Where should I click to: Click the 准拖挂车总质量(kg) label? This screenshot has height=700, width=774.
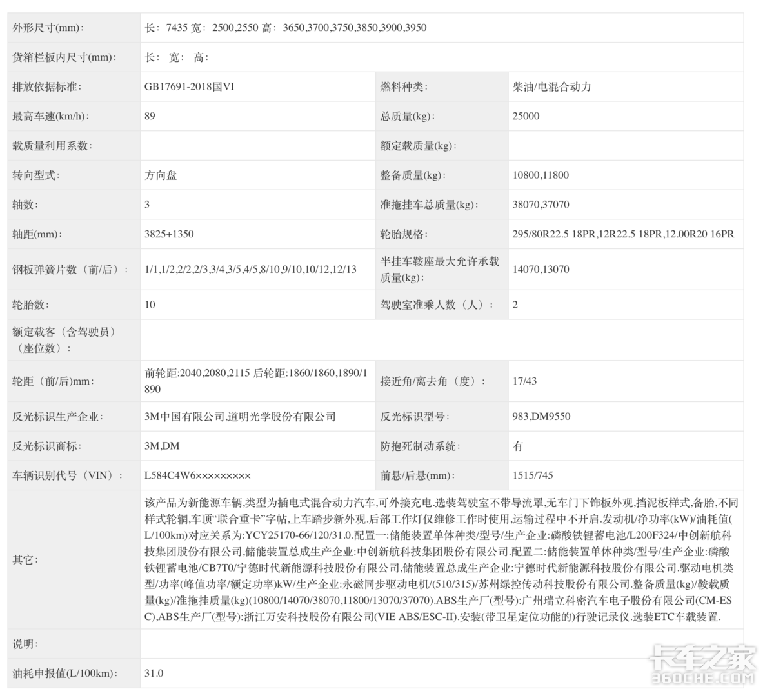pyautogui.click(x=430, y=205)
